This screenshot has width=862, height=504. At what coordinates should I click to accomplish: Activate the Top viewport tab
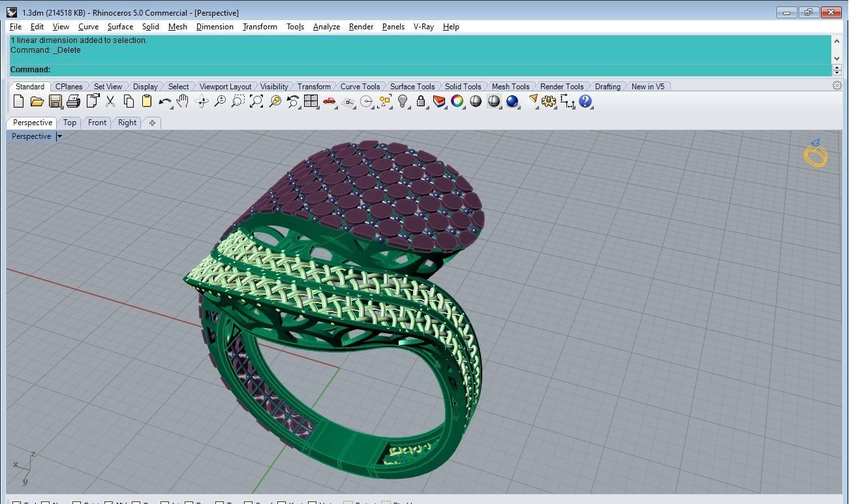[69, 123]
